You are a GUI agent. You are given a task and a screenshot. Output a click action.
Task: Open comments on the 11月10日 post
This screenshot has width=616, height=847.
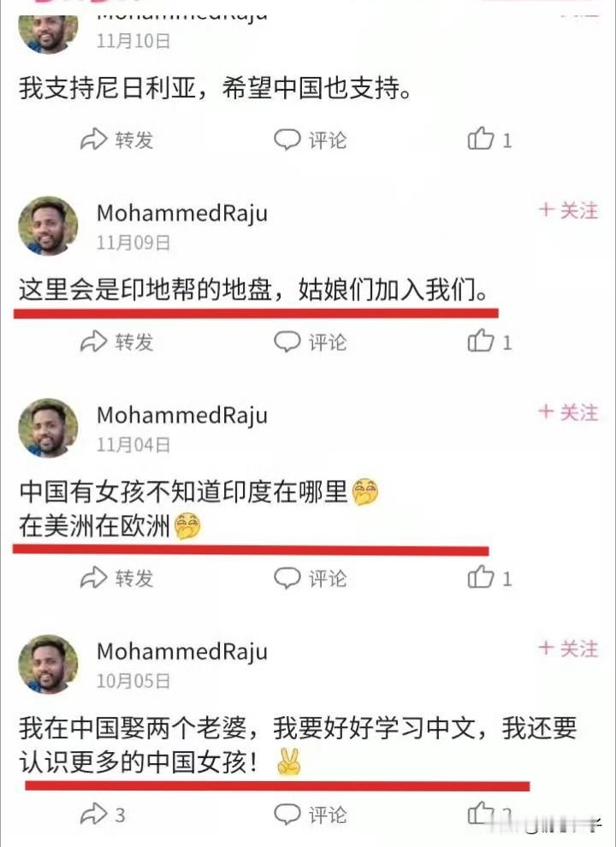pos(311,140)
